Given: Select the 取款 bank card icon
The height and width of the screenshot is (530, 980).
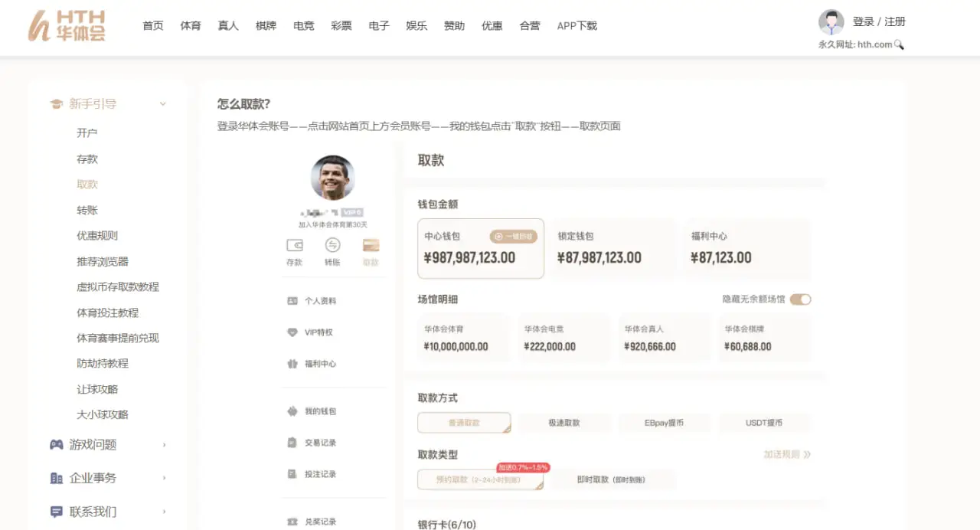Looking at the screenshot, I should coord(371,245).
